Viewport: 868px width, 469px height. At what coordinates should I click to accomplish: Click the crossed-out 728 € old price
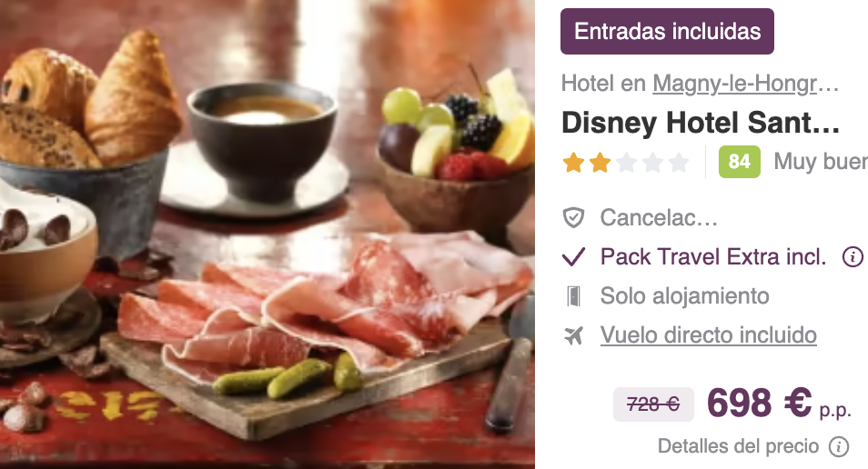(x=653, y=404)
